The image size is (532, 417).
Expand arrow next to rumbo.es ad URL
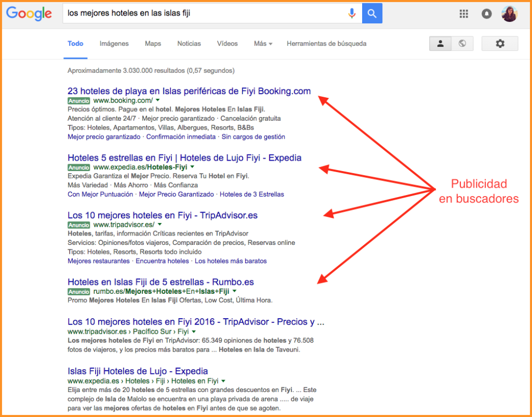[234, 291]
